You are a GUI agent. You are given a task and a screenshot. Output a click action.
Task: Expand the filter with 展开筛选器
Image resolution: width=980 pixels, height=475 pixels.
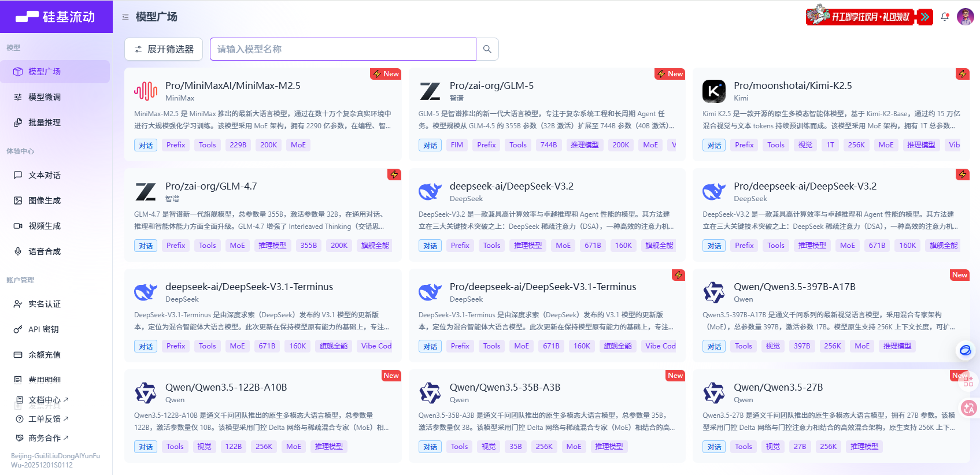pos(164,49)
